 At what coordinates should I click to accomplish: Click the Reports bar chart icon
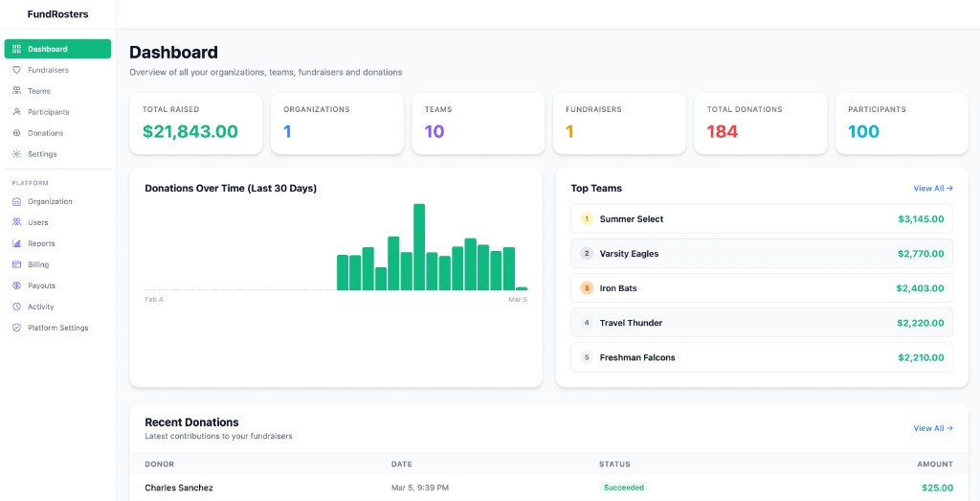17,243
